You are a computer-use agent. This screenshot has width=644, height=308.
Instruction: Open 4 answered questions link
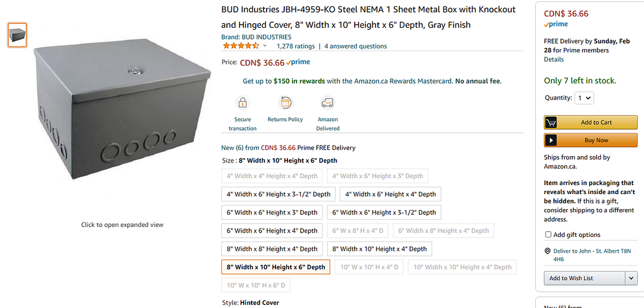tap(356, 46)
